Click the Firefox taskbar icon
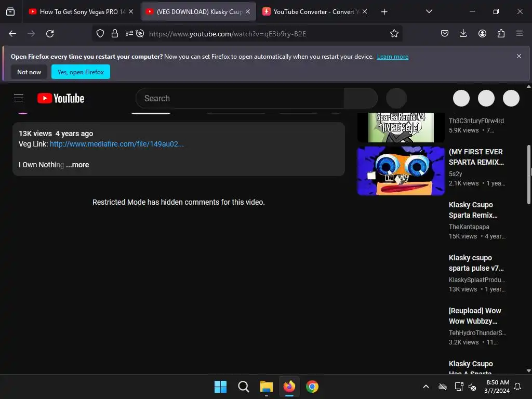Viewport: 532px width, 399px height. pyautogui.click(x=289, y=387)
